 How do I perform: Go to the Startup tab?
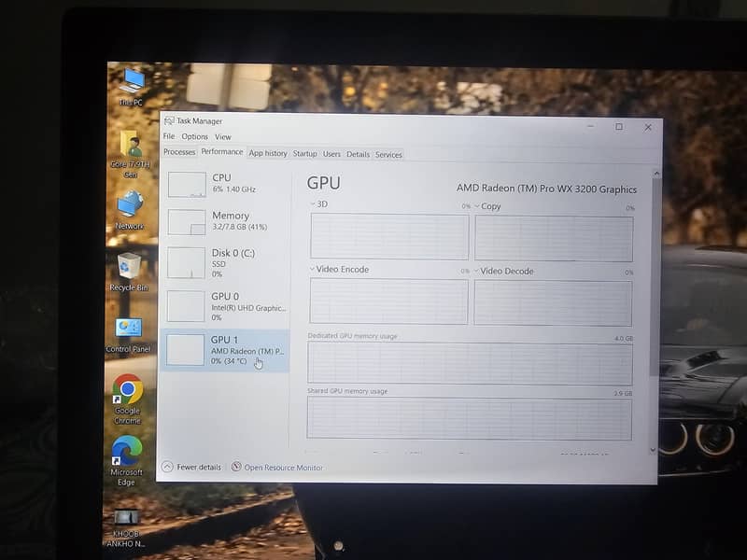(304, 154)
